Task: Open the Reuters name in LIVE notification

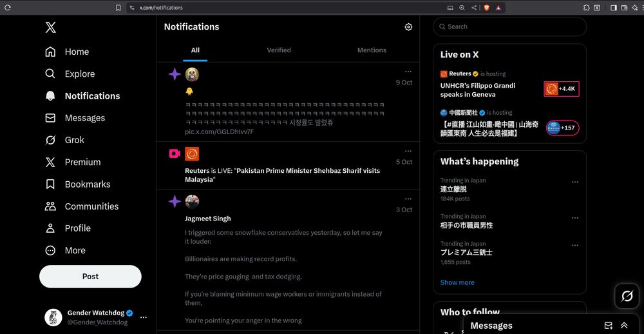Action: [x=197, y=171]
